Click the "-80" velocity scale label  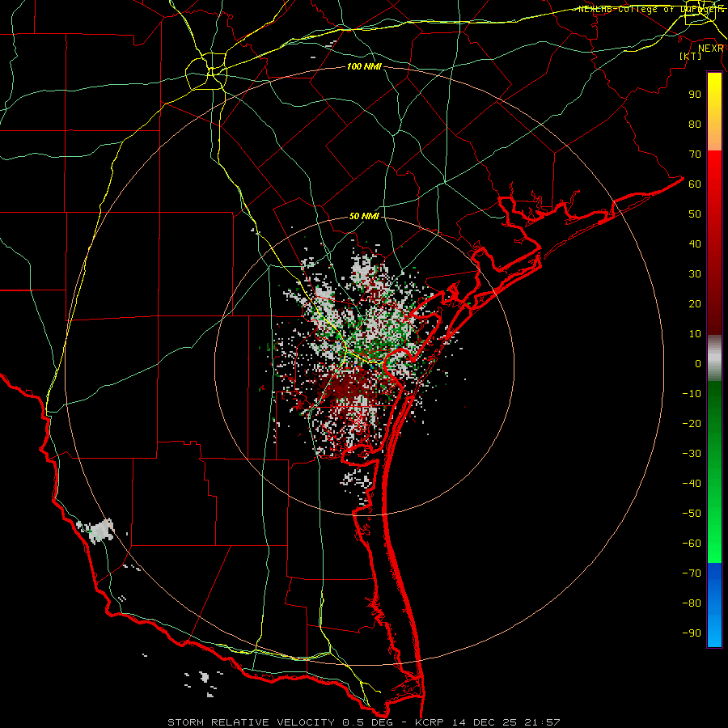coord(692,603)
